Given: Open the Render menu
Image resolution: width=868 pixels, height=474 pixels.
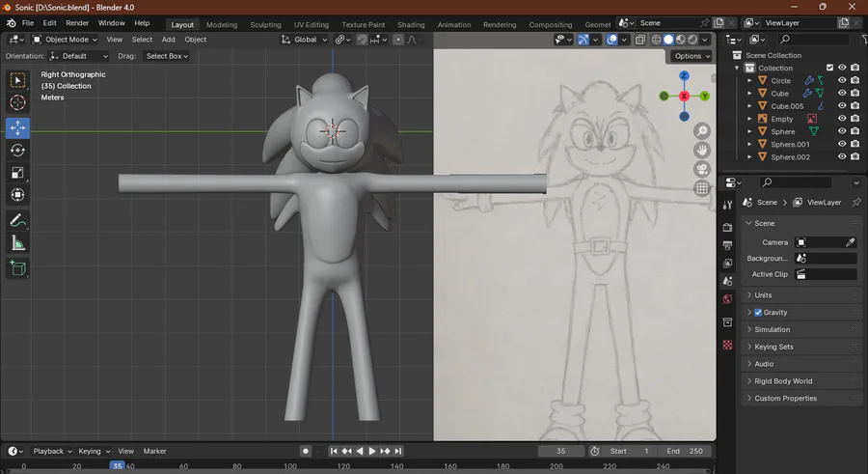Looking at the screenshot, I should pos(77,23).
